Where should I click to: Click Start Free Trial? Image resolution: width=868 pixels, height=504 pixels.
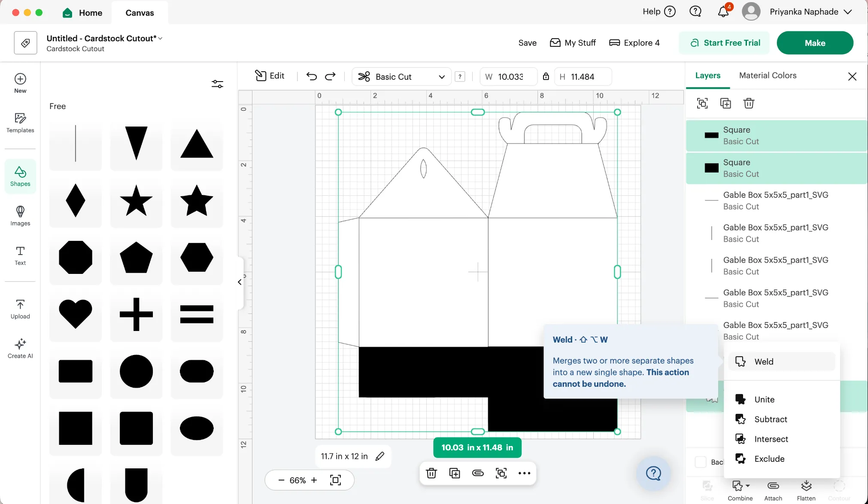tap(724, 43)
